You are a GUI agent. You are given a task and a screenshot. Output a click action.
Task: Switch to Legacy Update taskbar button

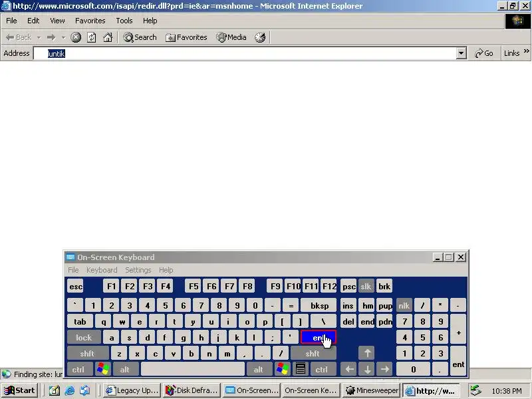pyautogui.click(x=132, y=390)
